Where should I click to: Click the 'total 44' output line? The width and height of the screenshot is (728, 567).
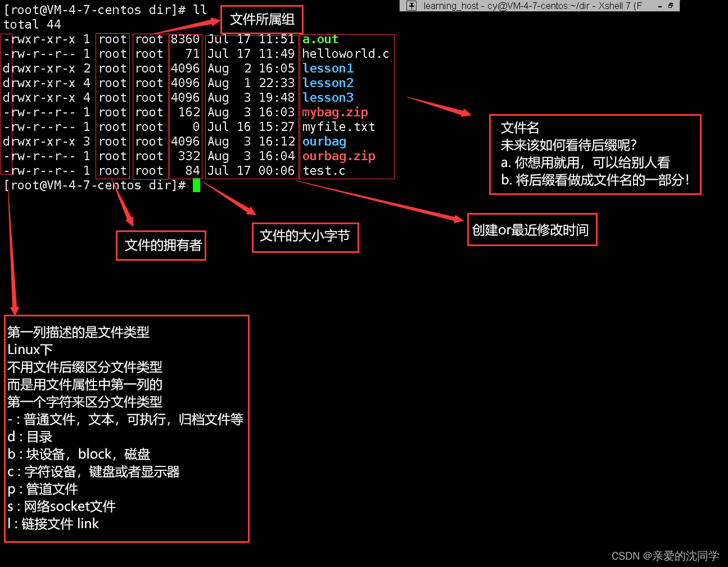[x=32, y=25]
